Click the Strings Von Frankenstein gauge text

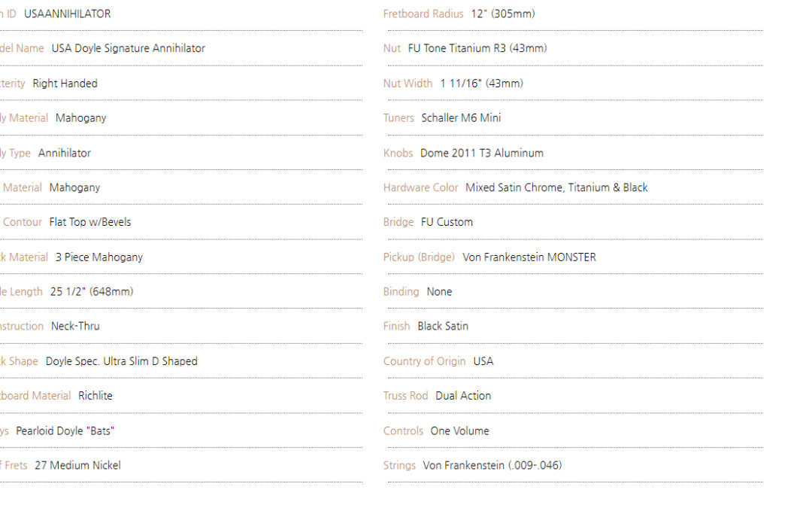click(492, 466)
